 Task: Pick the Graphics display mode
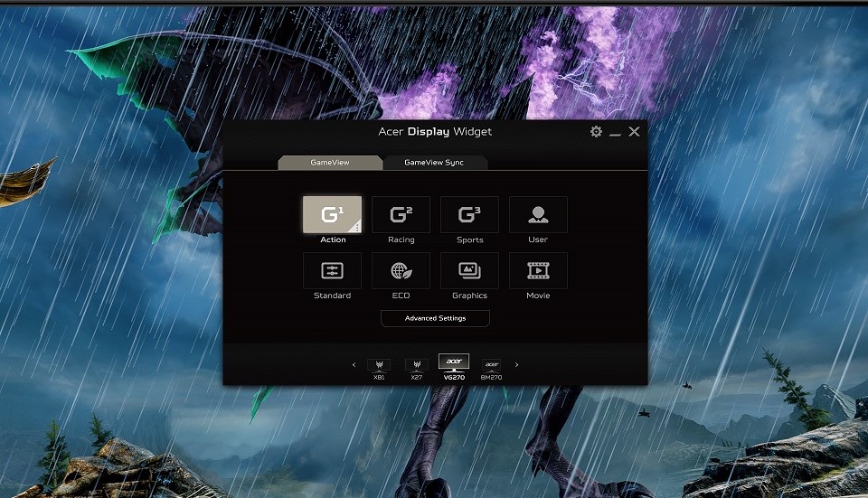(469, 270)
